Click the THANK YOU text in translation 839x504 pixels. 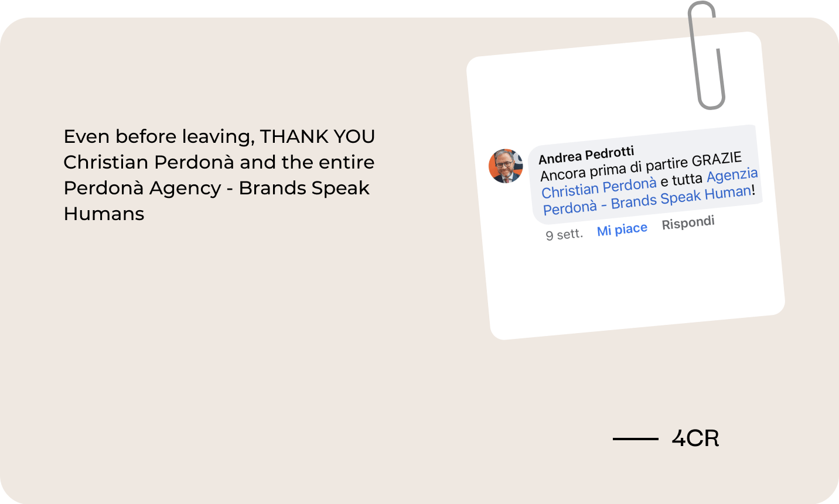[x=318, y=136]
